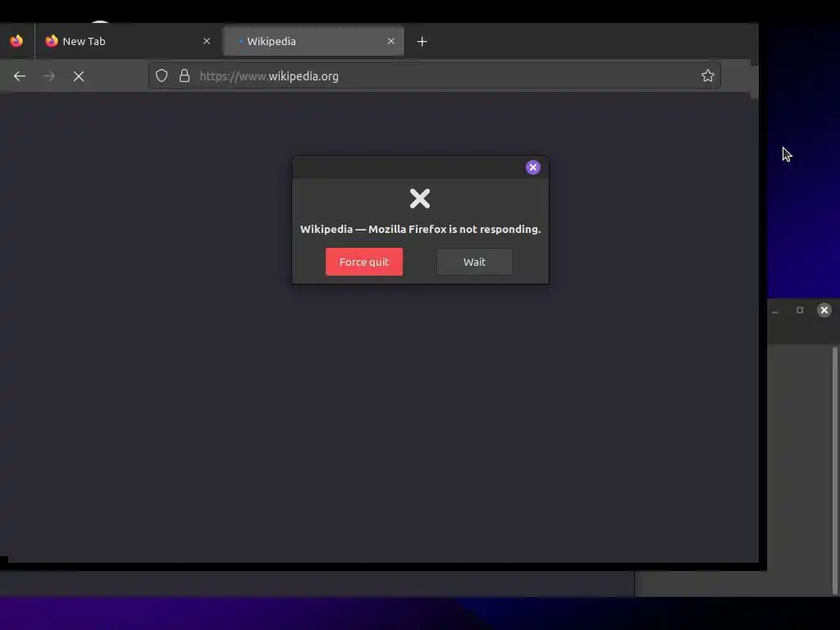Focus the URL bar showing wikipedia.org
This screenshot has width=840, height=630.
(x=435, y=75)
